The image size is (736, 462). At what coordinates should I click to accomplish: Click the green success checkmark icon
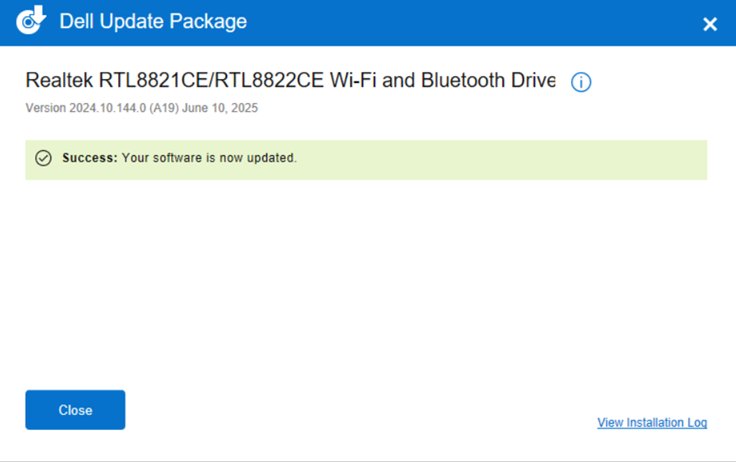[43, 158]
